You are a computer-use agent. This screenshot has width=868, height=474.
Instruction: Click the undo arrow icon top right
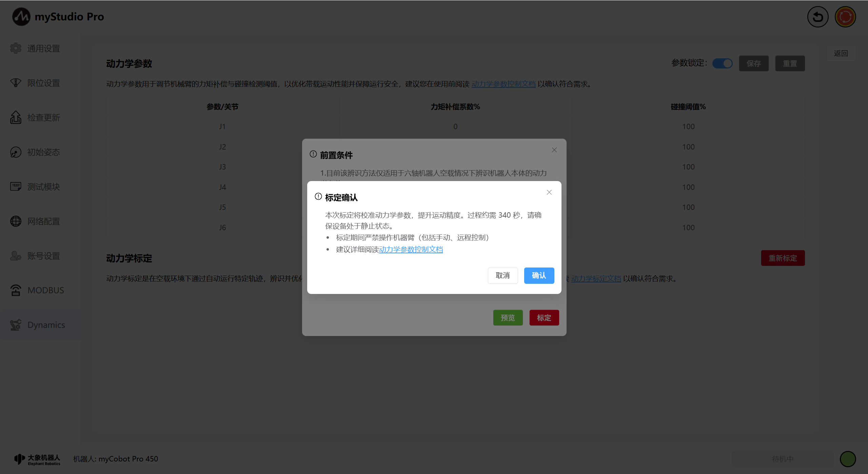point(817,17)
